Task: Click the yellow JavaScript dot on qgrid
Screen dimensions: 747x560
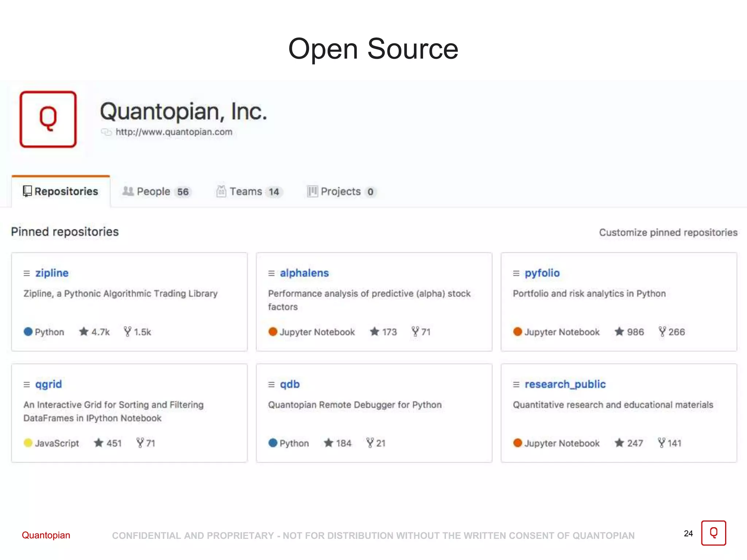Action: 28,443
